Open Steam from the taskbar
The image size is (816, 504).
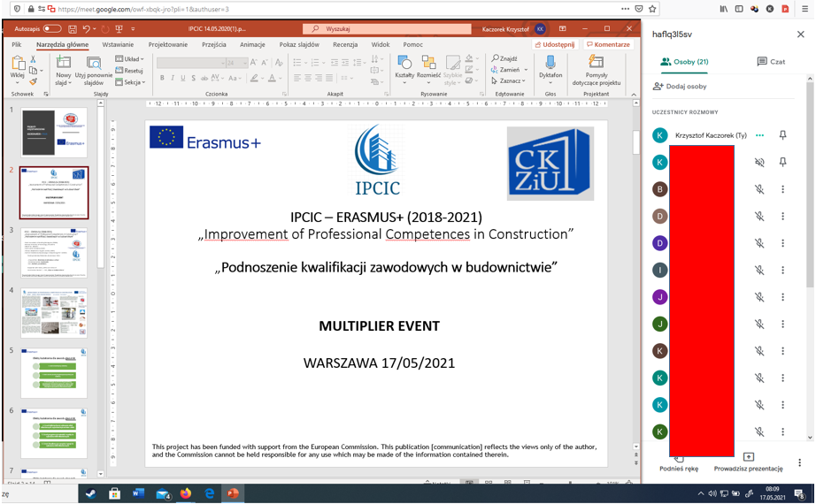click(x=90, y=493)
